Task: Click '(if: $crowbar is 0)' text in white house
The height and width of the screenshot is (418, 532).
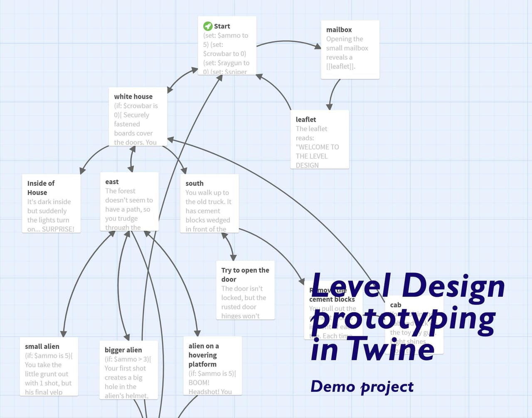Action: point(136,110)
